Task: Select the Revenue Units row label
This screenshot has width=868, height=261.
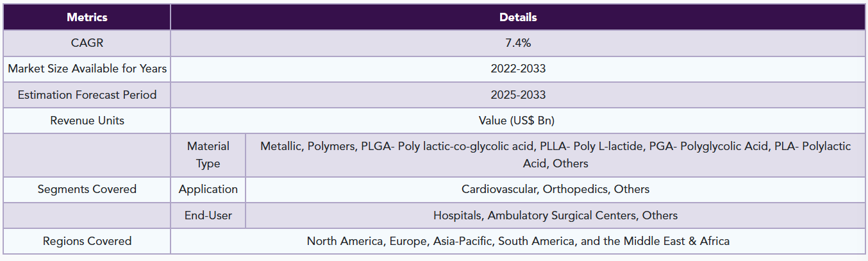Action: click(87, 121)
